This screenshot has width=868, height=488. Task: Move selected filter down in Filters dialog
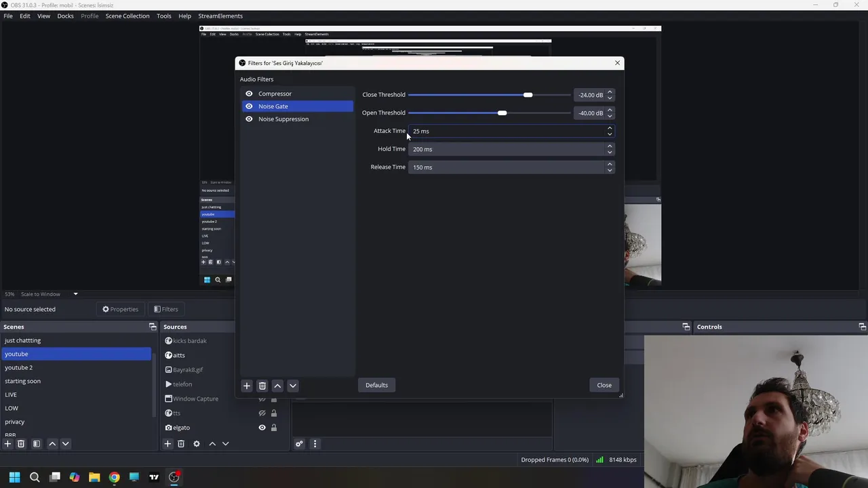coord(293,386)
